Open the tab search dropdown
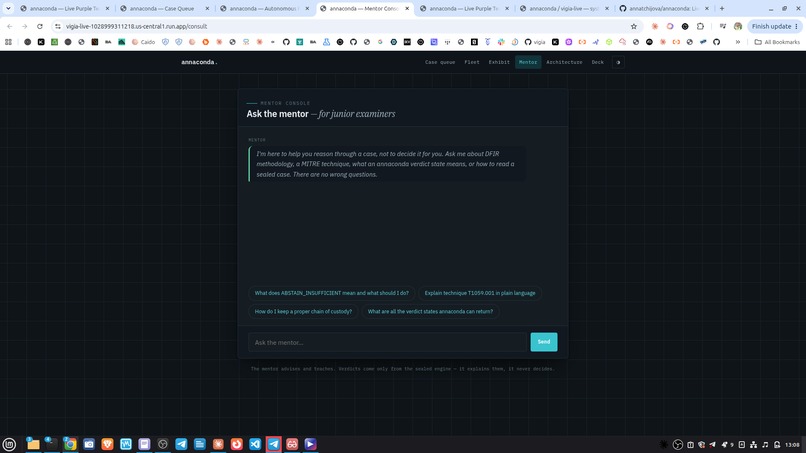The image size is (806, 453). coord(8,9)
